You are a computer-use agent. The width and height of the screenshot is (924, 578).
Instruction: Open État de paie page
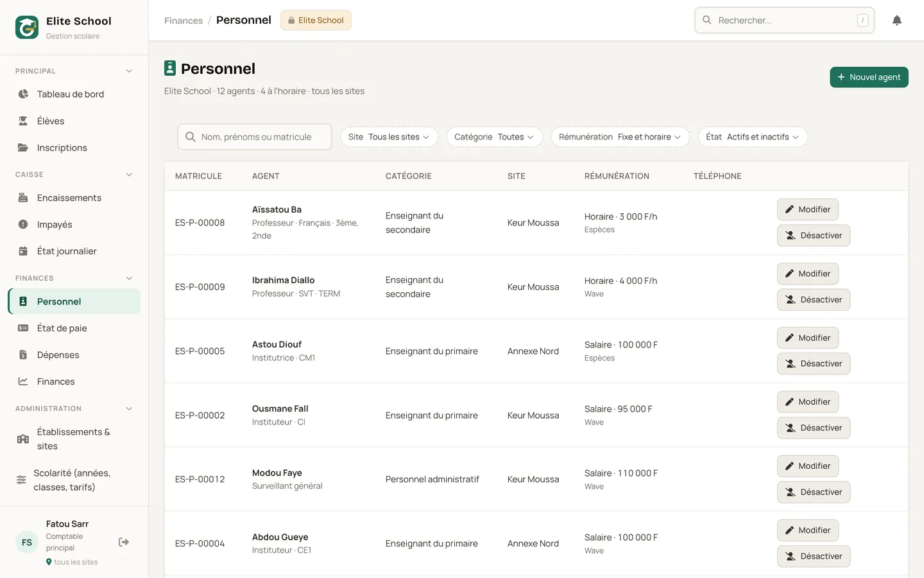pyautogui.click(x=74, y=328)
